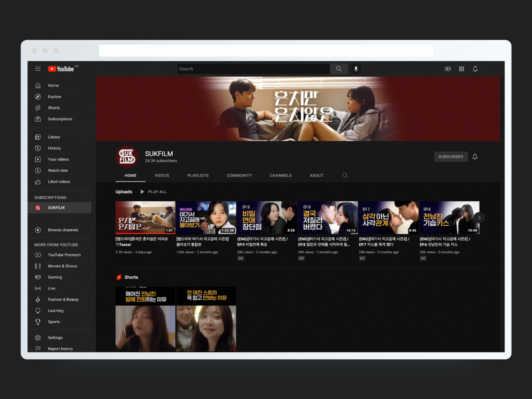The width and height of the screenshot is (532, 399).
Task: Click the SUBSCRIBED button
Action: click(451, 157)
